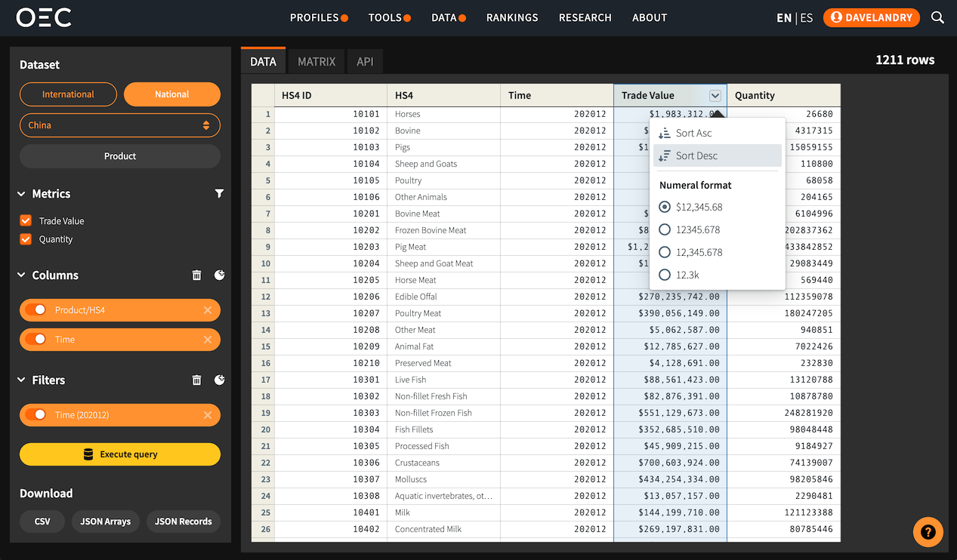Choose the National dataset

click(172, 94)
